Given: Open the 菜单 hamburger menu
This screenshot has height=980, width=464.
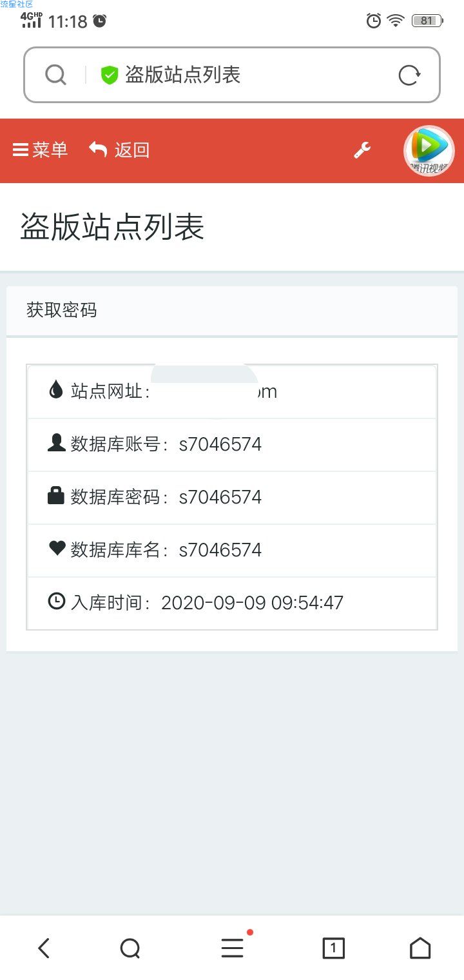Looking at the screenshot, I should (x=40, y=150).
